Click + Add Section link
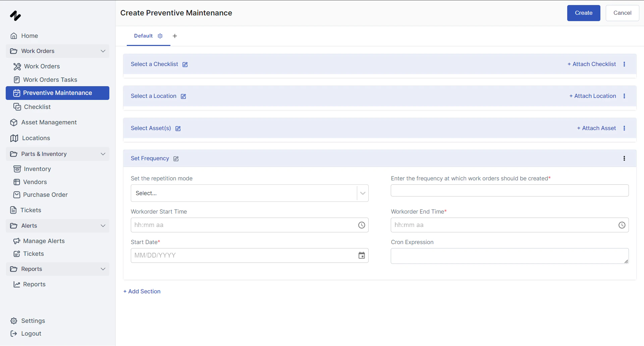This screenshot has width=644, height=346. [x=142, y=291]
